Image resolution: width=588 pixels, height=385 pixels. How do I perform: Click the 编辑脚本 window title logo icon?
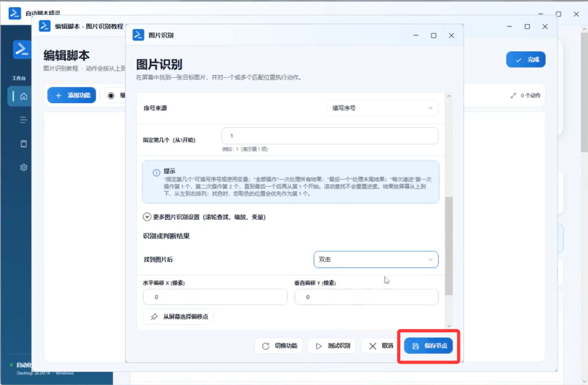45,26
